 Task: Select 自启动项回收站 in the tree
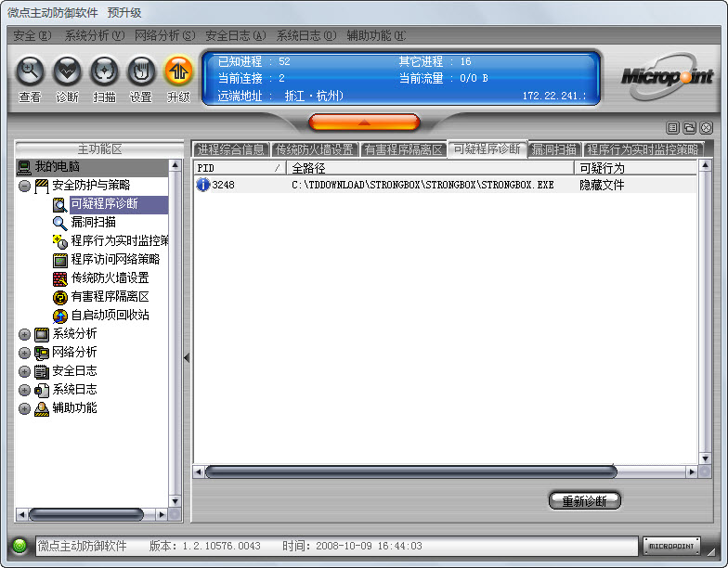[110, 316]
